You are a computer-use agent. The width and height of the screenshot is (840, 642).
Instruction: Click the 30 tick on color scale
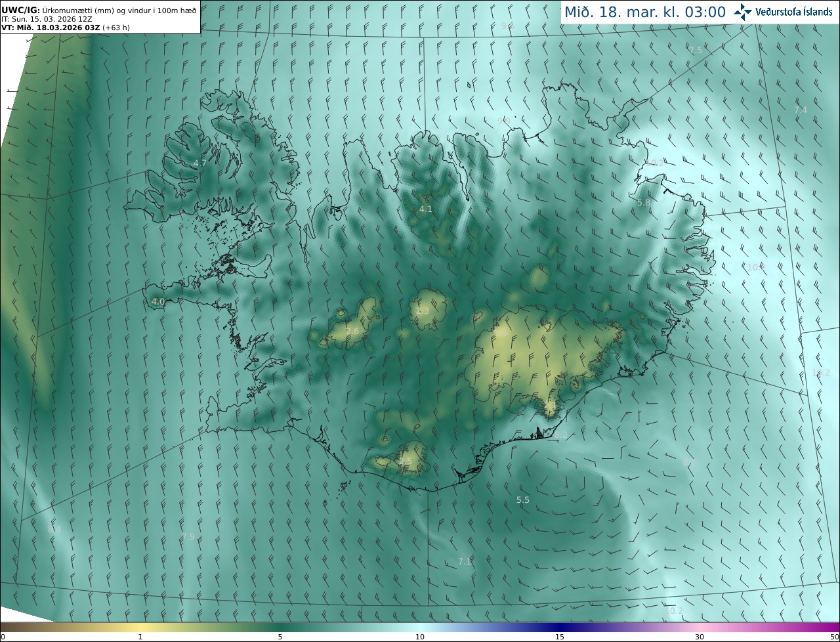700,637
